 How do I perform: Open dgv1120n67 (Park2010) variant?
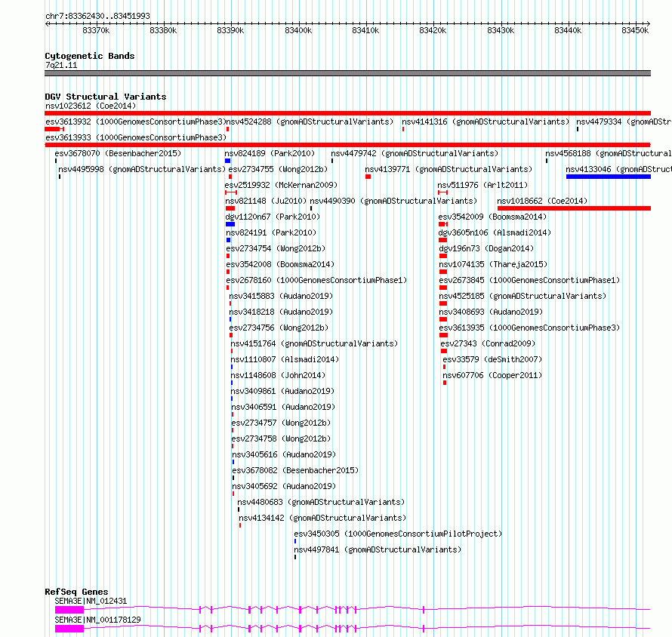[x=273, y=217]
